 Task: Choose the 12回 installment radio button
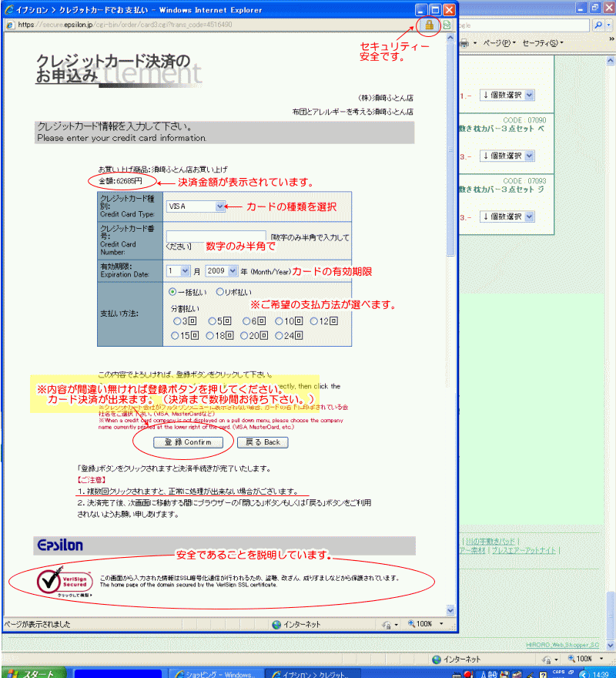click(314, 321)
